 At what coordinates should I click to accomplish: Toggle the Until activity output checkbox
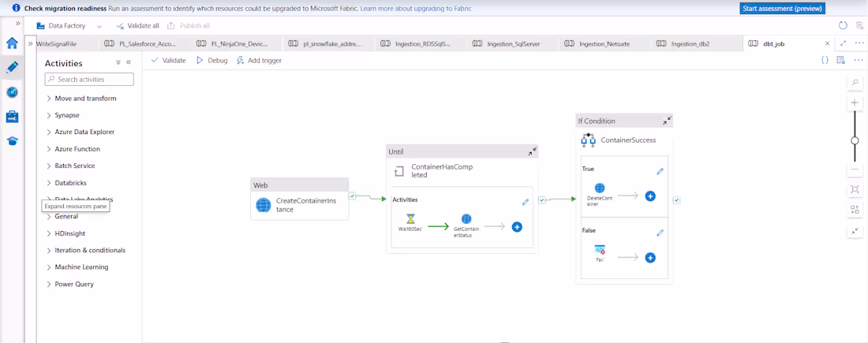542,200
